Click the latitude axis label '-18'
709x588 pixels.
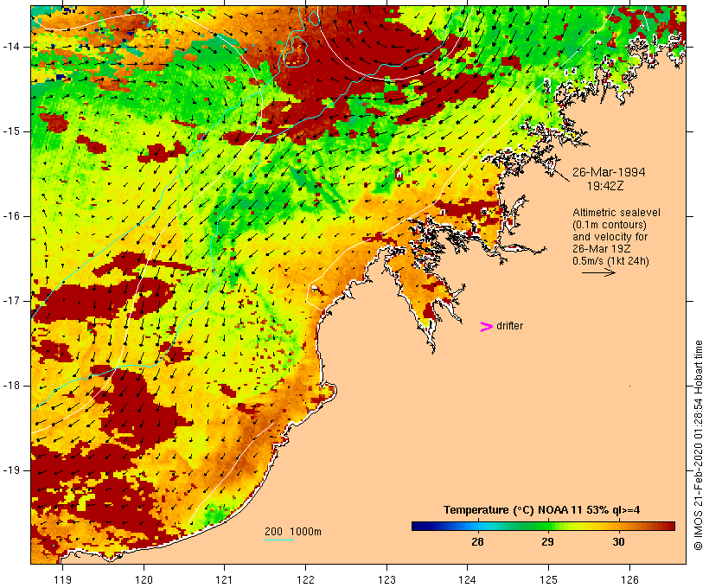coord(11,386)
